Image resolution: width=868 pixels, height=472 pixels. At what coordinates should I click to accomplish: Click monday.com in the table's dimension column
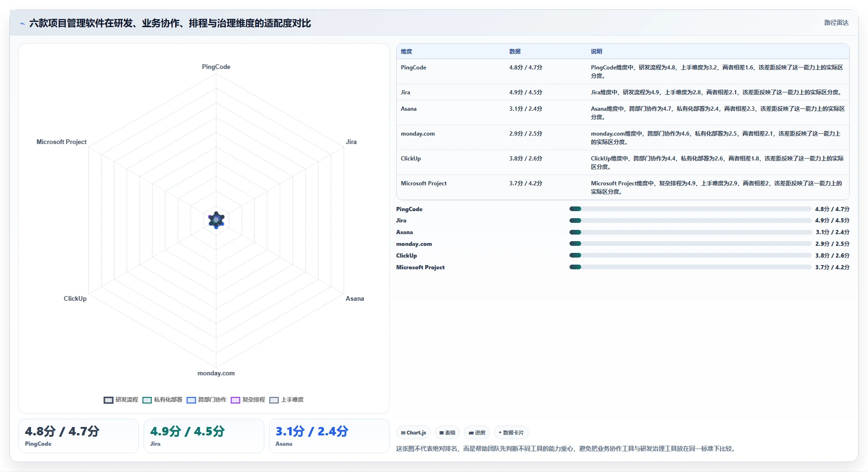pos(418,134)
